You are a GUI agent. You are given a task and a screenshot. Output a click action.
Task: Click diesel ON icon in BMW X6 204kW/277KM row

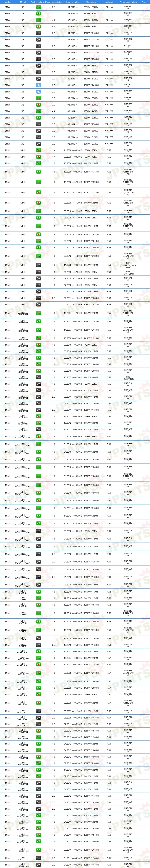(x=39, y=144)
